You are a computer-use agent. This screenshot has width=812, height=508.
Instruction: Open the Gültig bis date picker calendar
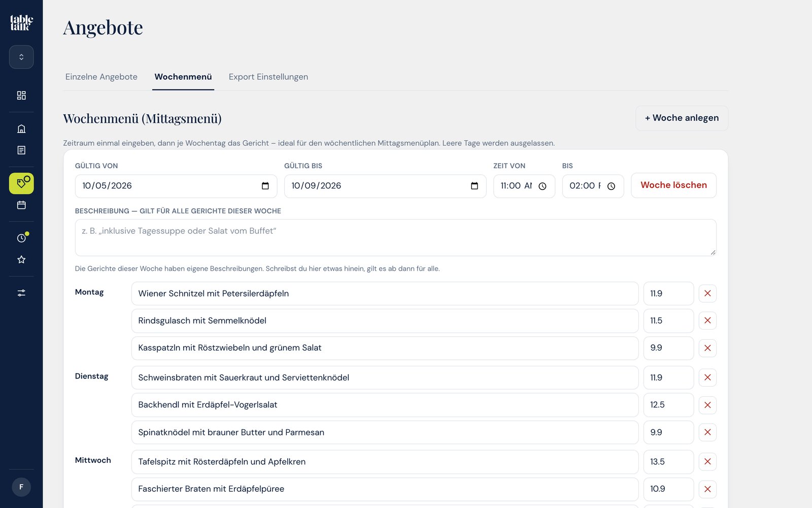[475, 186]
